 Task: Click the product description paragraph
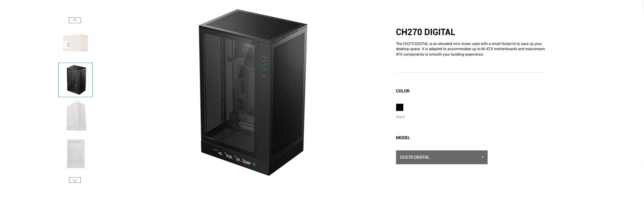click(x=470, y=49)
